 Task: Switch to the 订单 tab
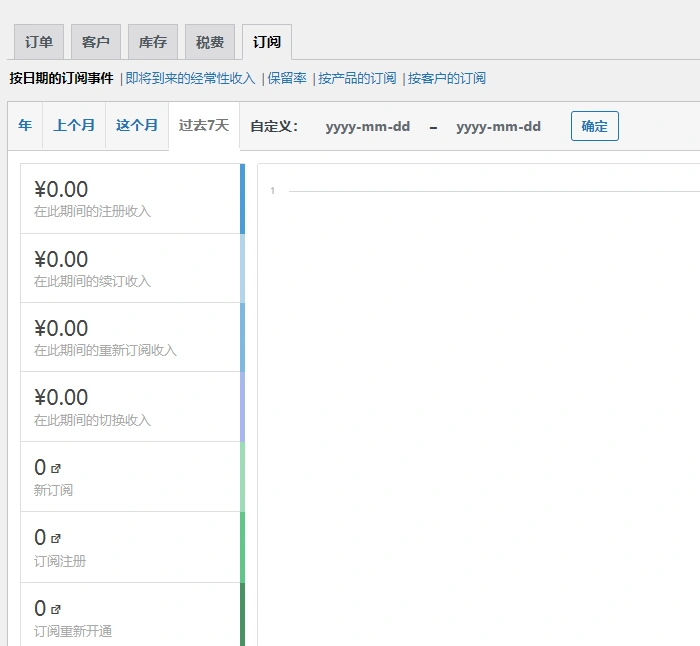coord(39,42)
